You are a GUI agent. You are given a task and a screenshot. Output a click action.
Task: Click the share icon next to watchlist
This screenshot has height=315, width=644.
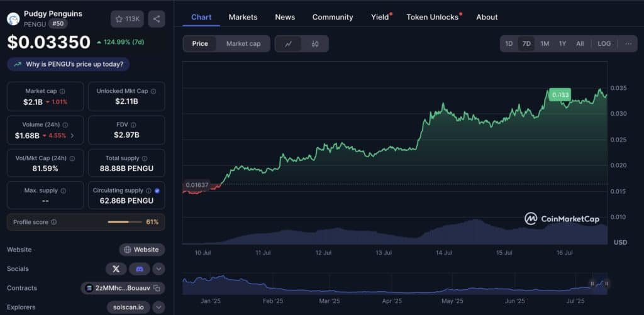157,19
